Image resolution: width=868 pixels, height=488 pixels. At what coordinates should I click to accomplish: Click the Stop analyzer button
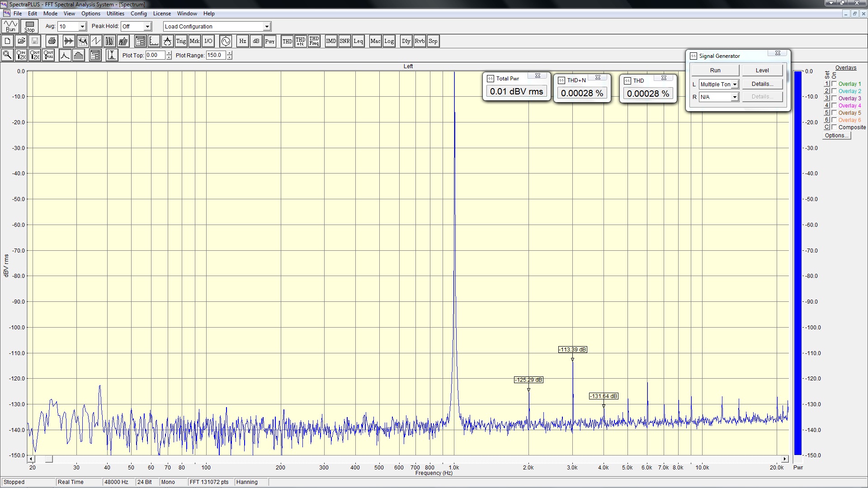coord(29,26)
